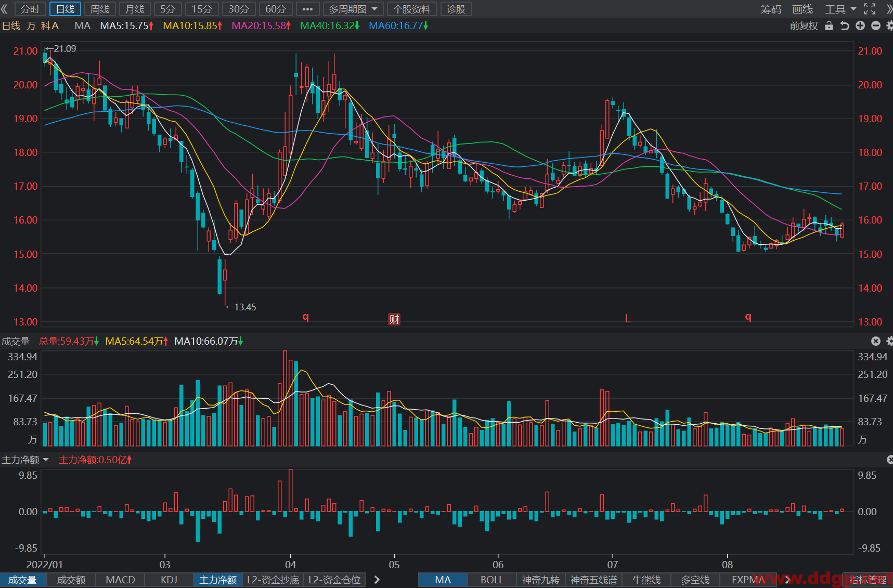This screenshot has height=588, width=893.
Task: Switch the chart to the 月线 monthly period
Action: point(135,9)
